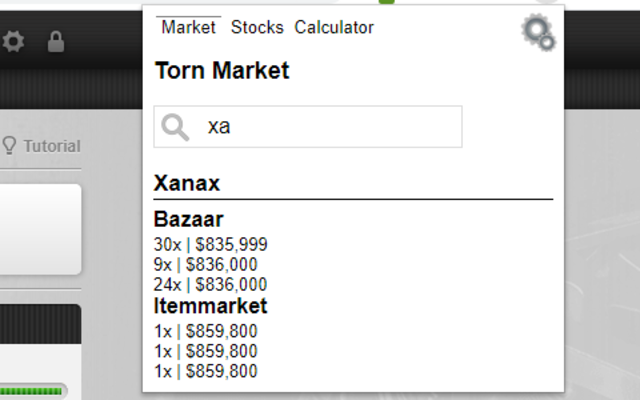
Task: Select the 9x $836,000 bazaar listing
Action: [206, 264]
